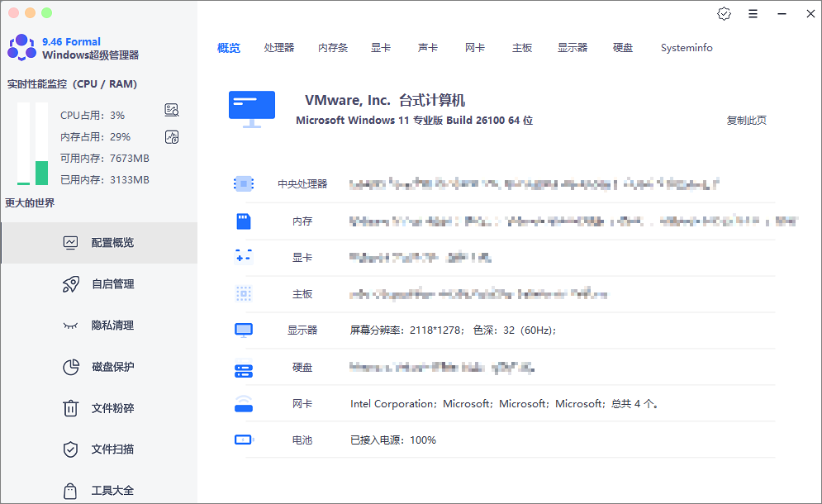Click the verification badge icon in title bar
The image size is (822, 504).
[x=724, y=14]
